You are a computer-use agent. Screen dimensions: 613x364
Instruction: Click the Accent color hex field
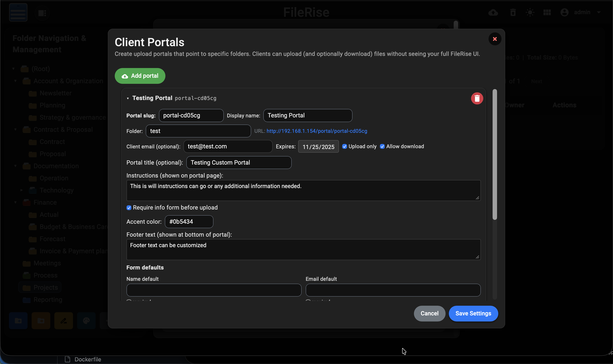coord(189,221)
